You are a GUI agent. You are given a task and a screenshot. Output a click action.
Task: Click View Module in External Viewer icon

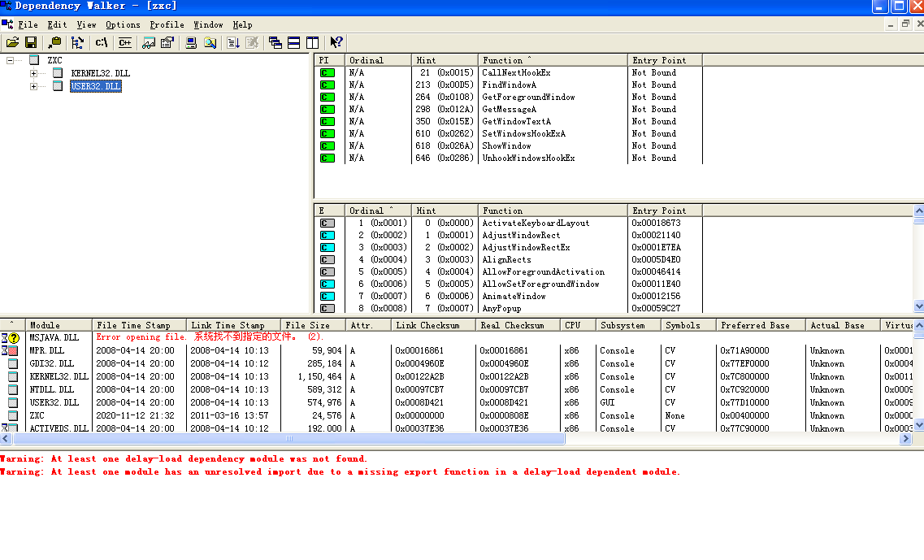point(149,42)
